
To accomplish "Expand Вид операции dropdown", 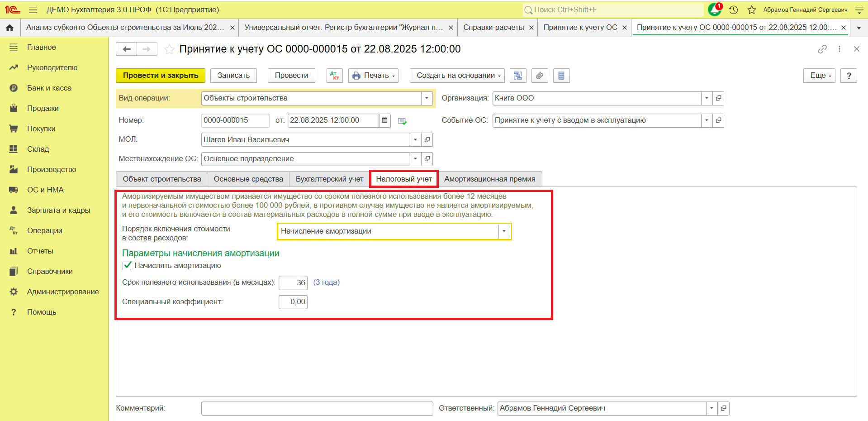I will click(x=427, y=98).
